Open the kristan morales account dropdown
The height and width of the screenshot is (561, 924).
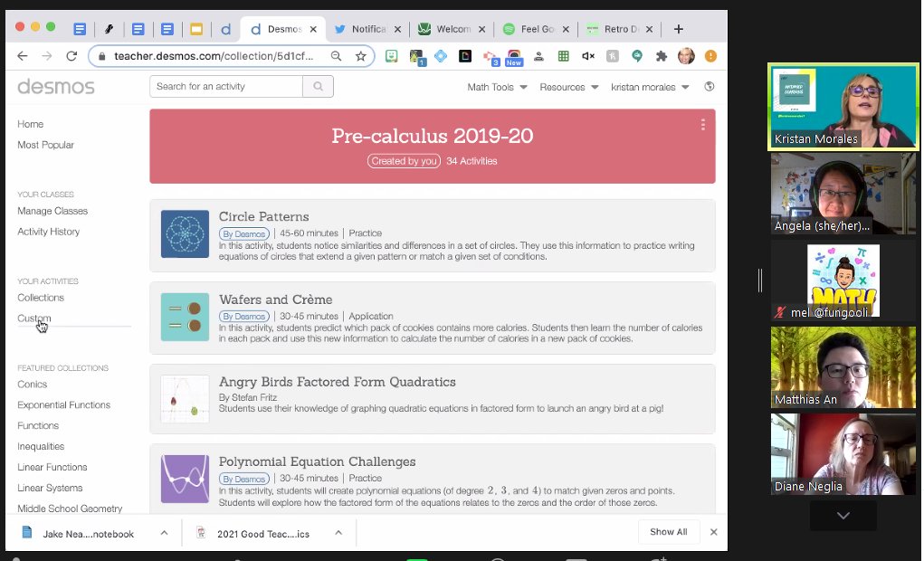click(x=650, y=87)
